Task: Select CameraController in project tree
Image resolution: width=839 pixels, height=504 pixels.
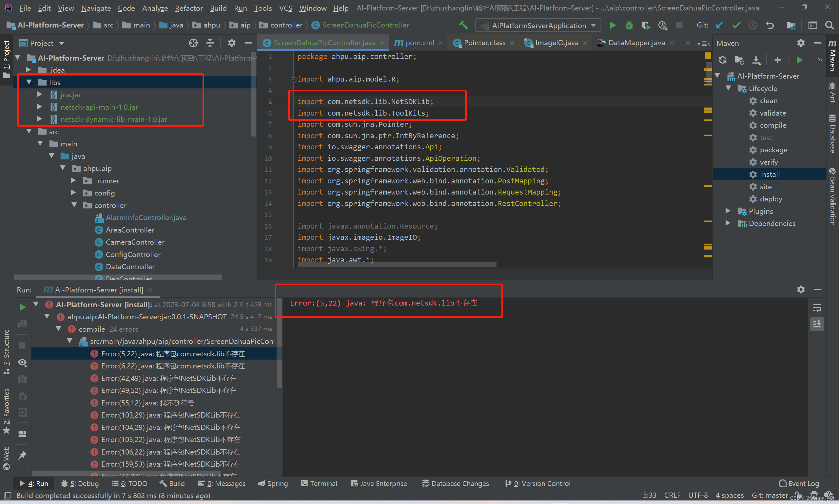Action: click(135, 242)
